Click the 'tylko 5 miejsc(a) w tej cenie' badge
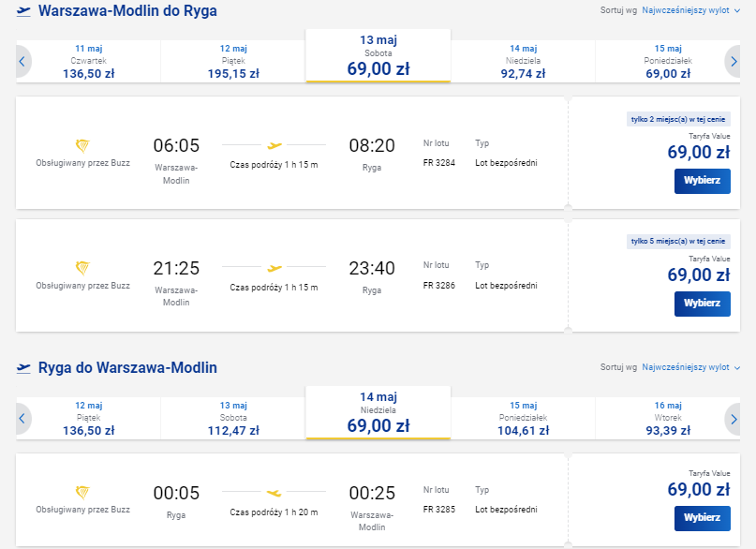The height and width of the screenshot is (549, 756). (x=678, y=241)
